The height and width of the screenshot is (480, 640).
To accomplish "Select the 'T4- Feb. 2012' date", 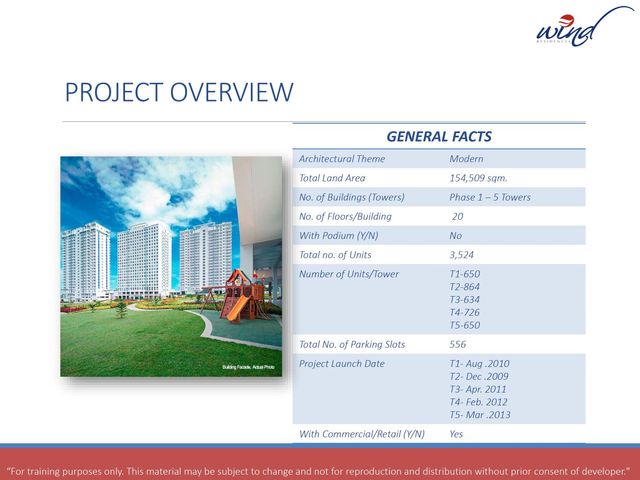I will point(478,402).
